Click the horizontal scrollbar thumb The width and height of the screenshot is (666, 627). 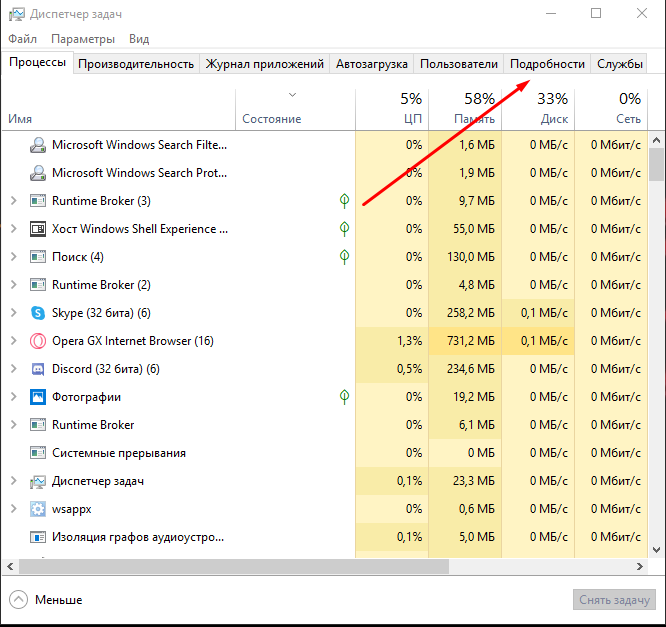coord(234,567)
